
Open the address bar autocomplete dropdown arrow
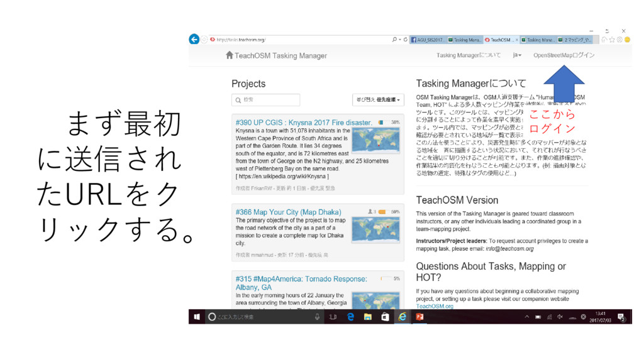[x=399, y=40]
